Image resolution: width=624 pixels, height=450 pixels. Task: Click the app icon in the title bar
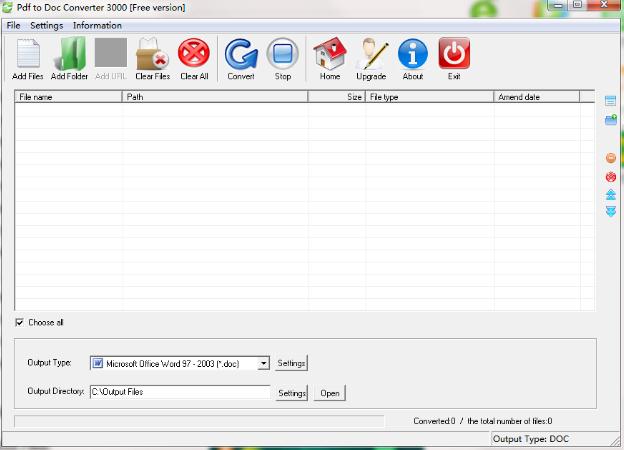[8, 7]
